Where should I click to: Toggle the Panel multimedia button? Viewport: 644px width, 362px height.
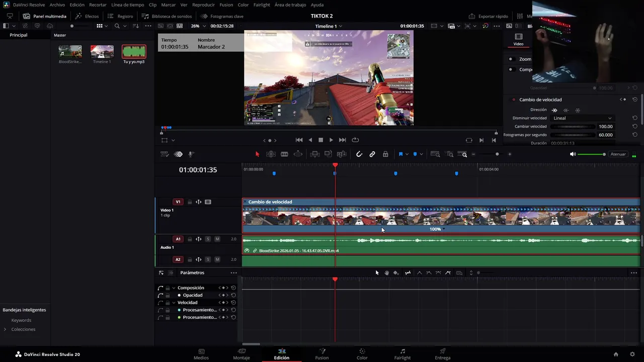pos(45,16)
